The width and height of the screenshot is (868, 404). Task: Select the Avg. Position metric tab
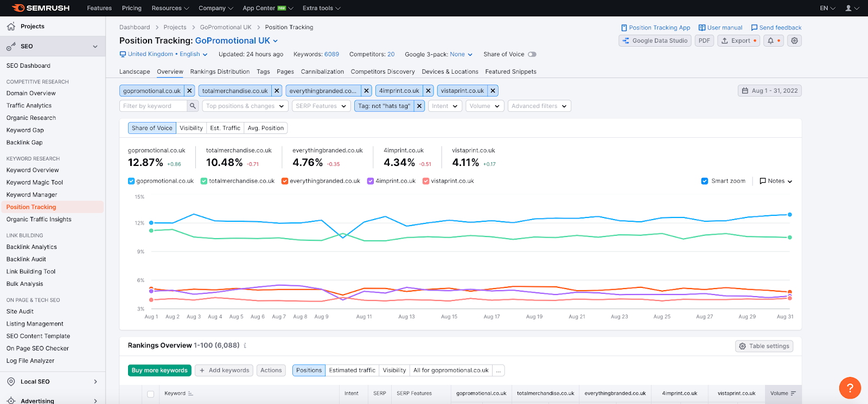pos(265,128)
